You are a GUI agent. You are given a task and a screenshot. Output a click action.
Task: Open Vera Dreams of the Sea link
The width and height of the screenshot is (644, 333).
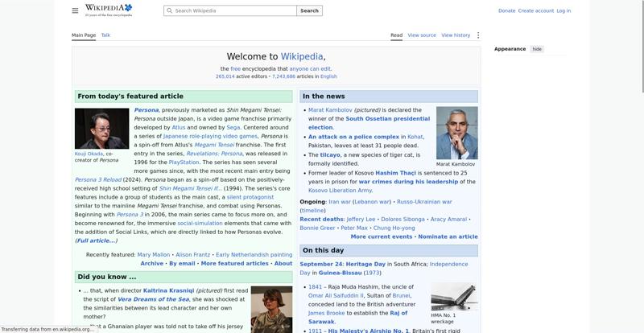153,299
